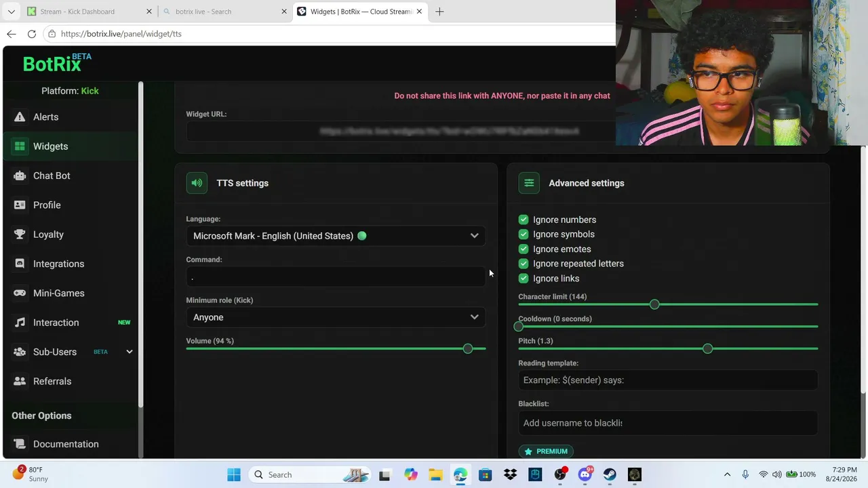The width and height of the screenshot is (868, 488).
Task: Click the TTS settings speaker icon
Action: click(x=197, y=183)
